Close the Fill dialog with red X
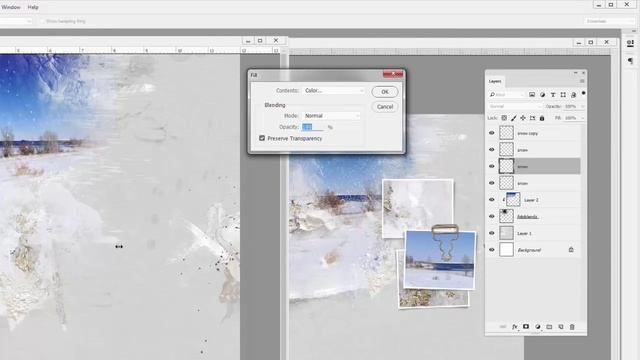This screenshot has height=360, width=640. coord(393,74)
